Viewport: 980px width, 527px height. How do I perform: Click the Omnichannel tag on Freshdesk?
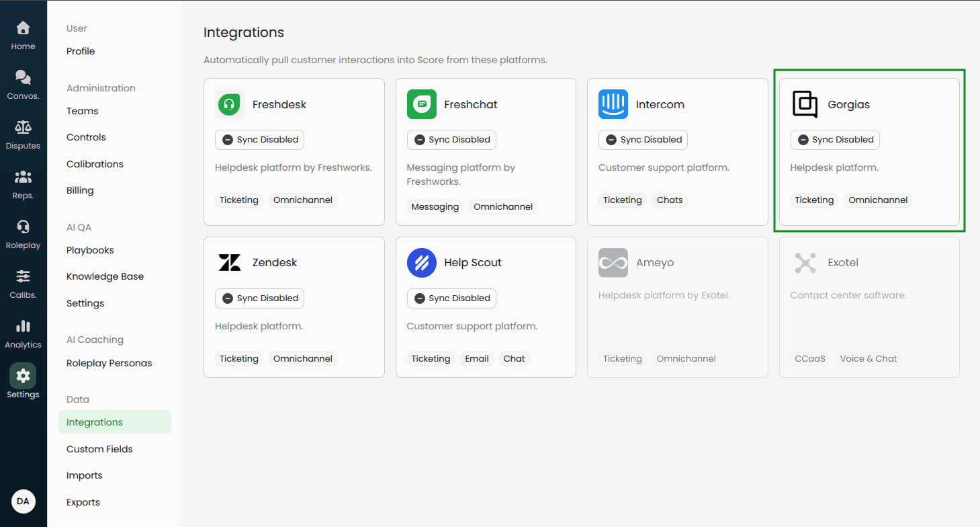(x=303, y=200)
